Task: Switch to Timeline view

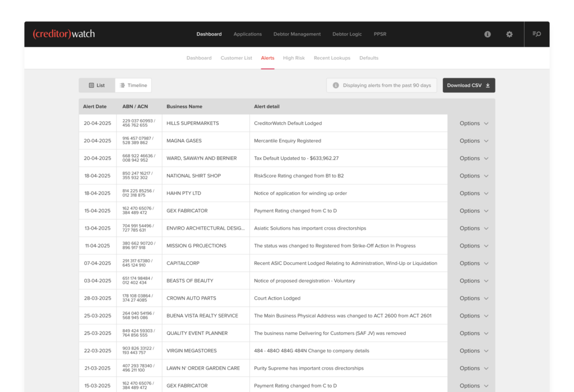Action: (x=133, y=86)
